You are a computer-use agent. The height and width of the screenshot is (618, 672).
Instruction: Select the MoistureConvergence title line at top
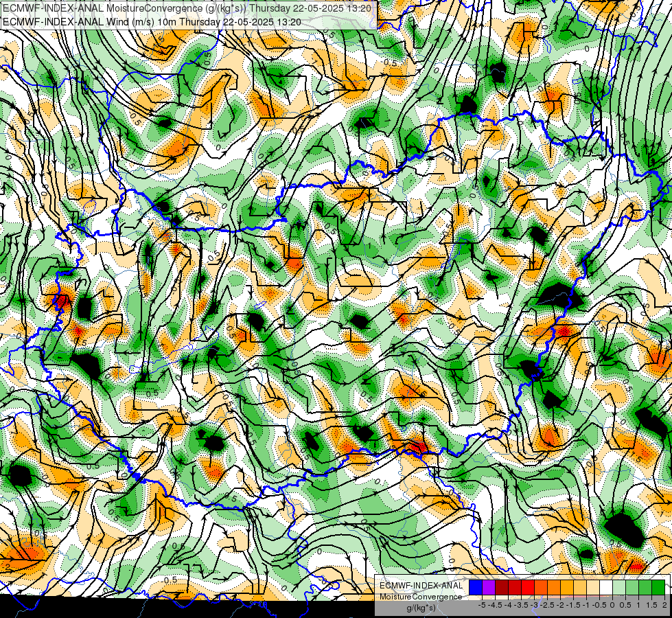click(187, 8)
